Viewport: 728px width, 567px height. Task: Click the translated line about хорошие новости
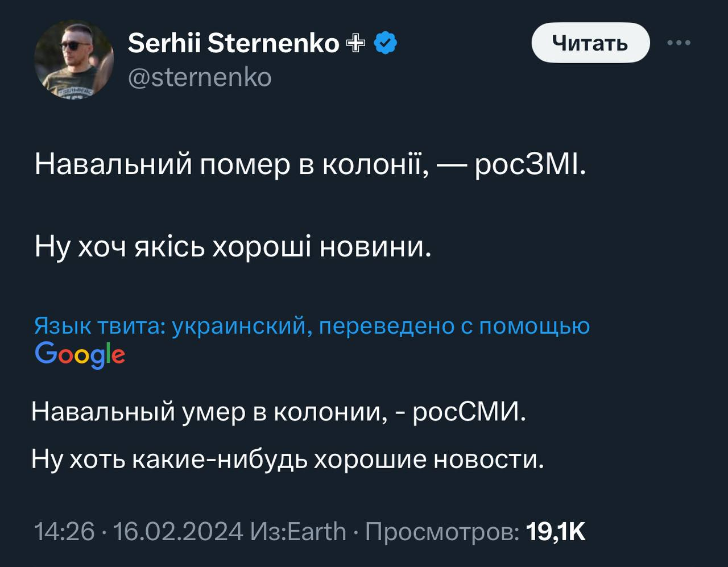[288, 458]
